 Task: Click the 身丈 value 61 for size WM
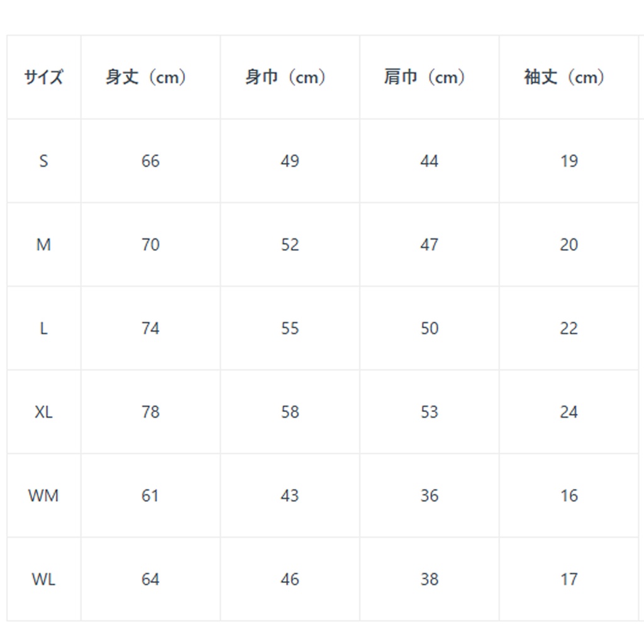tap(150, 496)
